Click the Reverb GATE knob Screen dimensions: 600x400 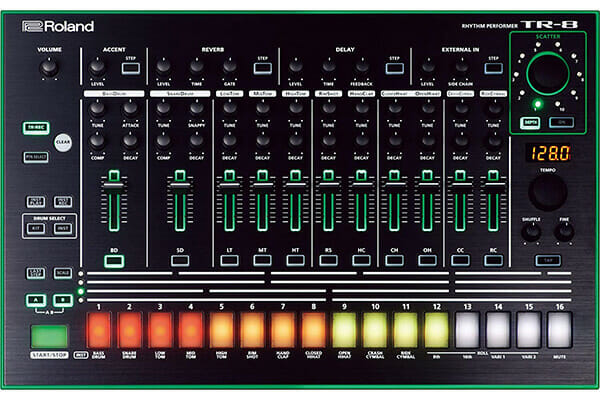click(230, 67)
